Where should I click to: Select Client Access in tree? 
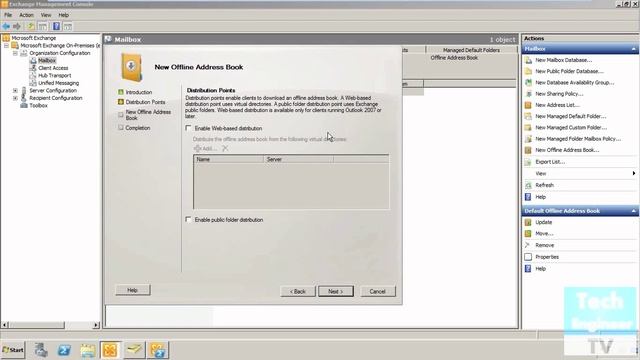click(x=53, y=68)
